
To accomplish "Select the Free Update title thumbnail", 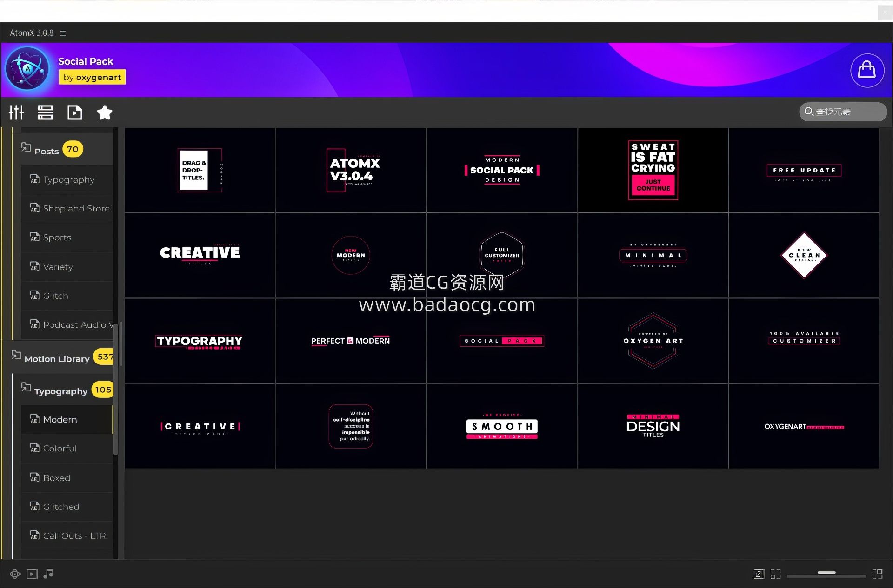I will pyautogui.click(x=804, y=171).
